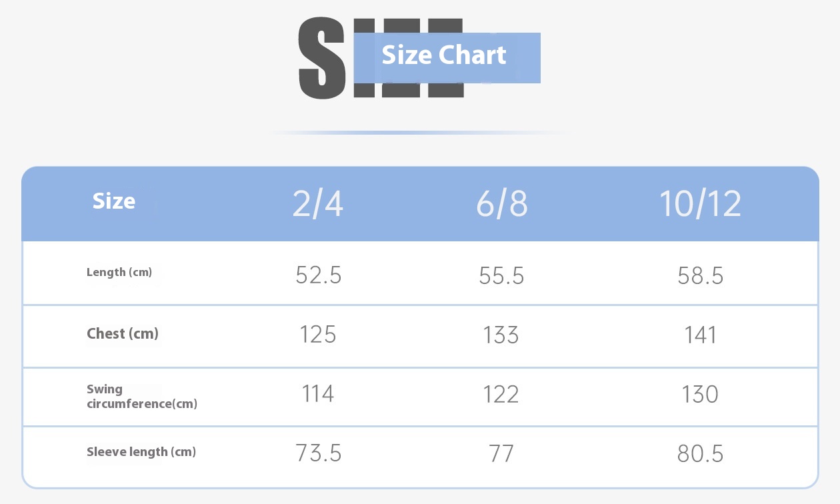
Task: Select the Chest (cm) row label
Action: [123, 334]
